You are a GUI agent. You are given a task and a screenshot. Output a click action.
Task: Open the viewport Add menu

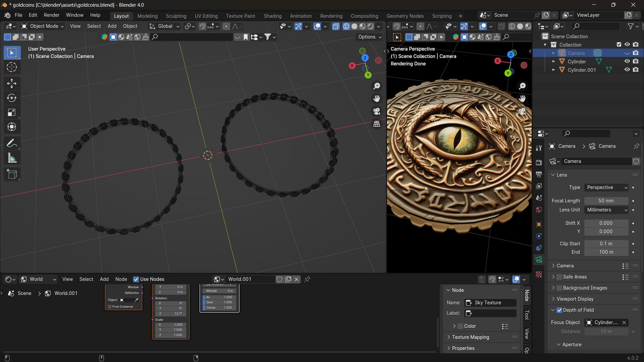[x=112, y=26]
